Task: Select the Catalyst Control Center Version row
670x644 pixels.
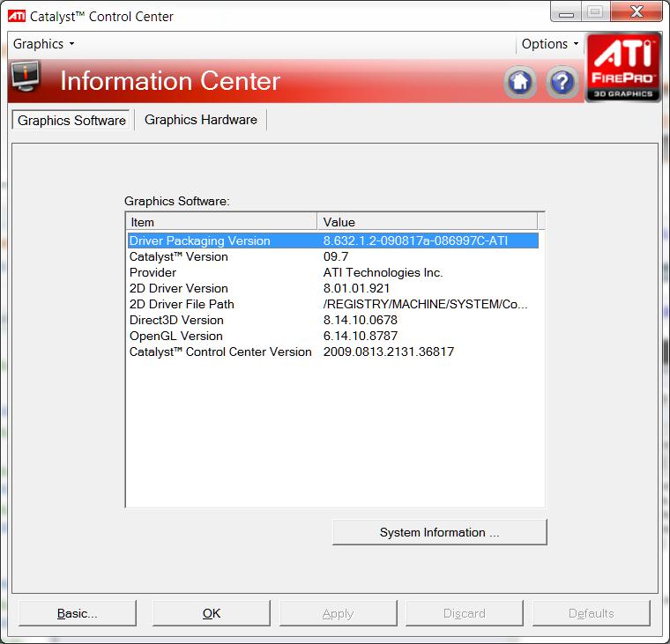Action: click(333, 352)
